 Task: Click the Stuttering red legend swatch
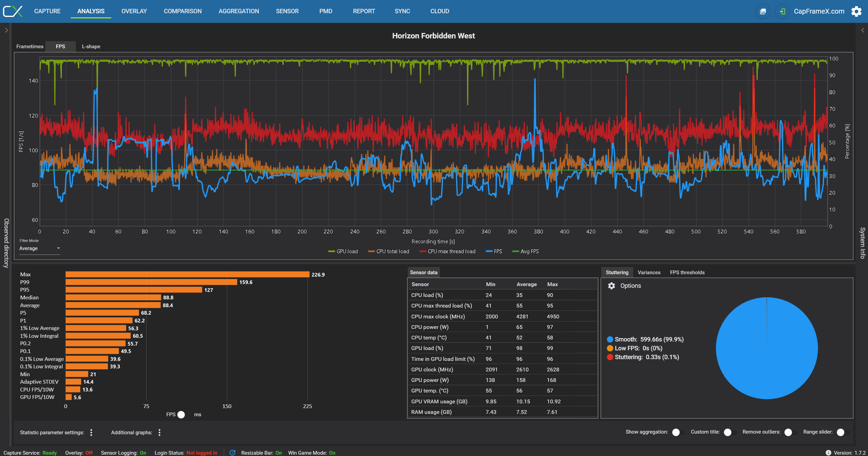(x=610, y=357)
